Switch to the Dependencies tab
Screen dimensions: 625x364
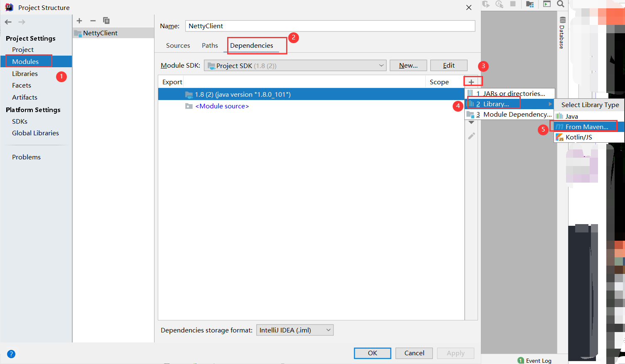pos(252,46)
